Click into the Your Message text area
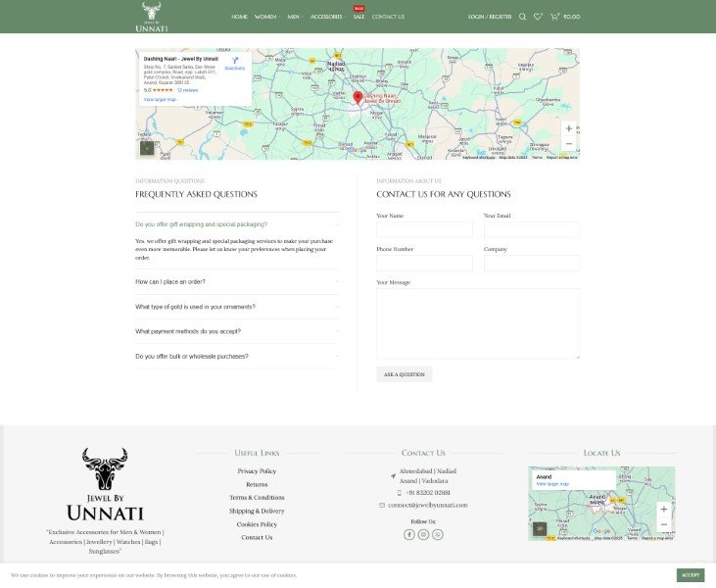The image size is (716, 588). point(478,323)
